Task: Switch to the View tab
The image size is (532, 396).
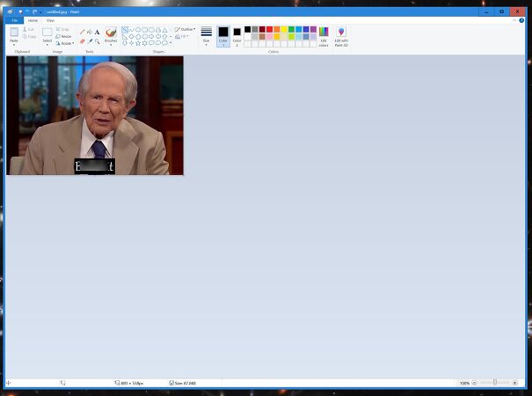Action: click(x=50, y=19)
